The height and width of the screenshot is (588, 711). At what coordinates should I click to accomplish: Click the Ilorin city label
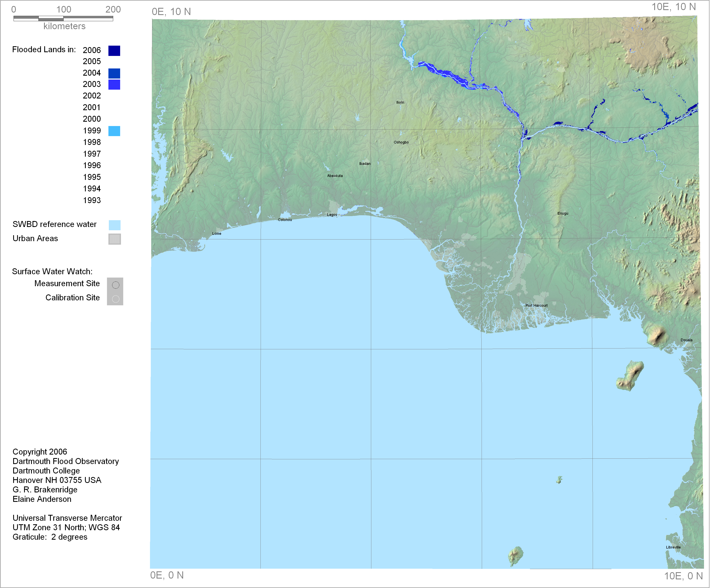click(x=400, y=103)
